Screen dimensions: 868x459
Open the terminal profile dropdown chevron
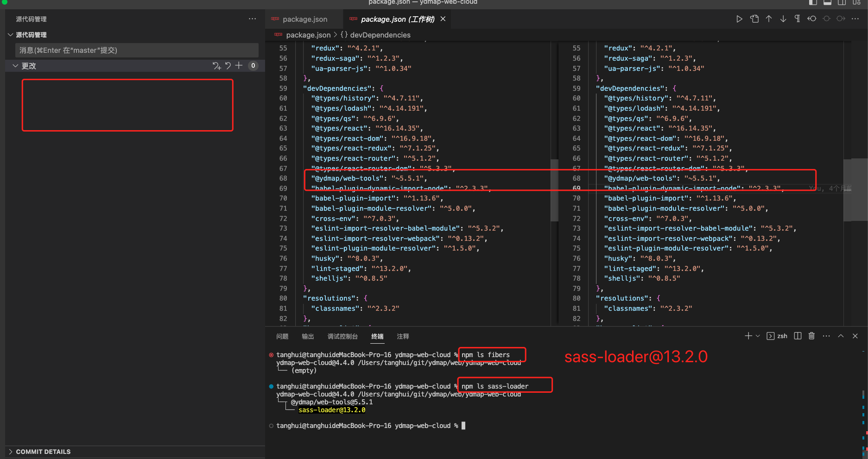click(x=757, y=336)
